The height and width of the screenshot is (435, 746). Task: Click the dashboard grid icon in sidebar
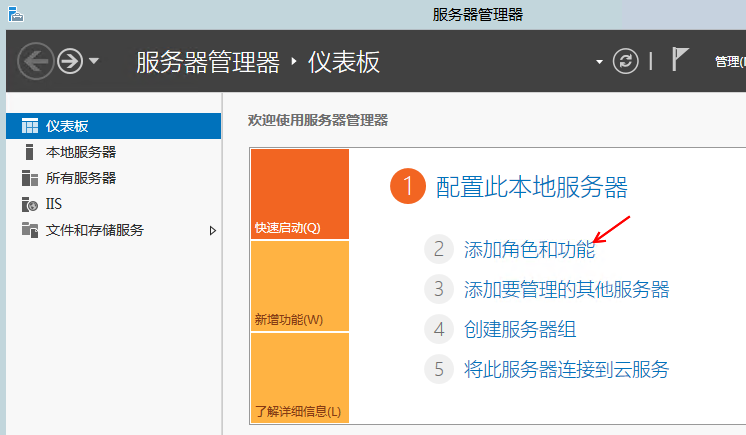(30, 126)
